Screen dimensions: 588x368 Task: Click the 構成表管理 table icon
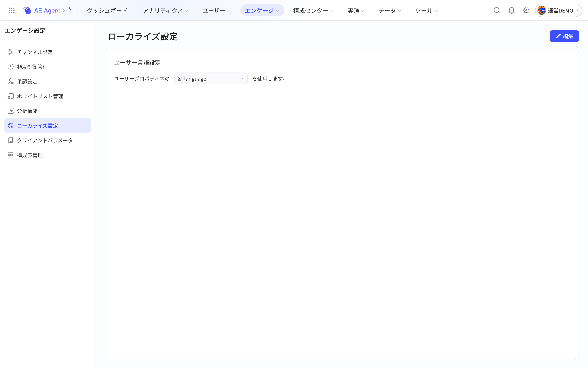point(10,155)
